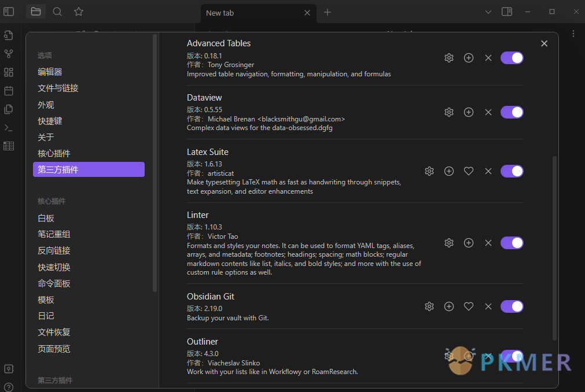Open help from bottom ribbon

point(9,387)
